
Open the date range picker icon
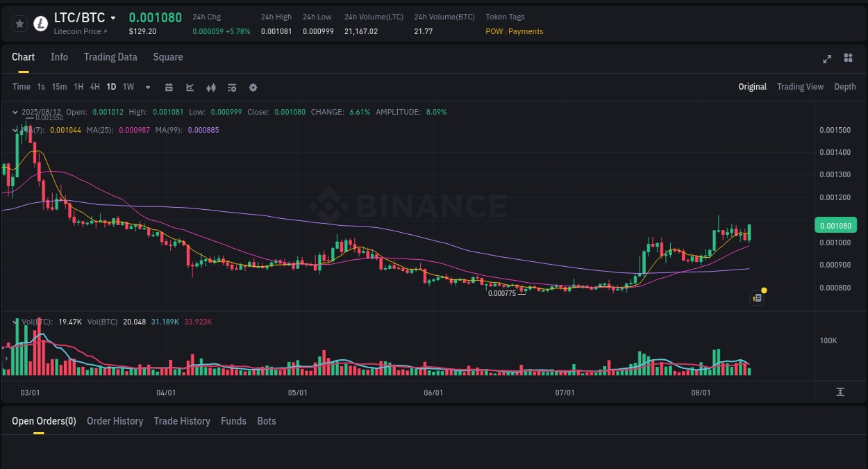pos(169,87)
